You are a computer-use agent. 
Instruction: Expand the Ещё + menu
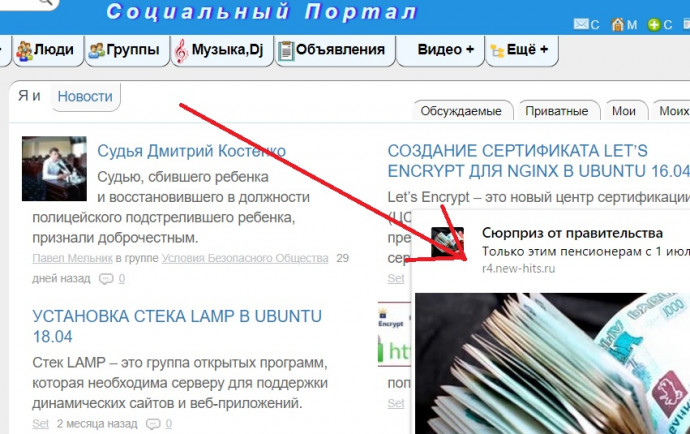pyautogui.click(x=521, y=50)
